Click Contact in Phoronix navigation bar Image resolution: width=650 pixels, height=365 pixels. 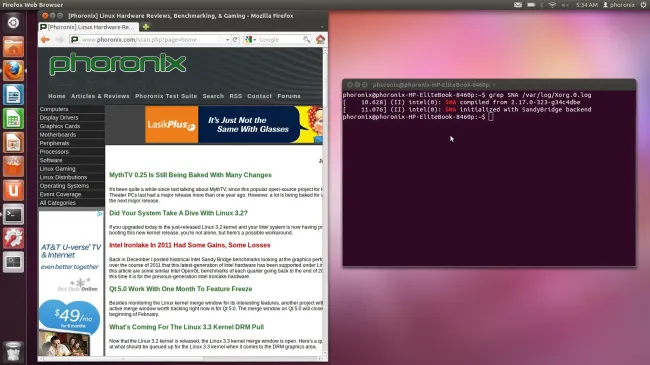tap(260, 96)
